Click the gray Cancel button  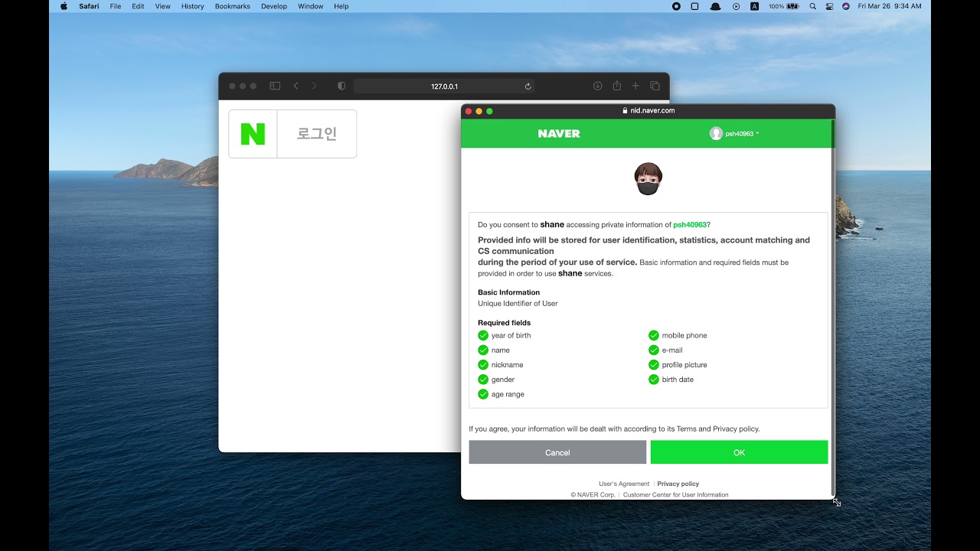click(x=557, y=452)
